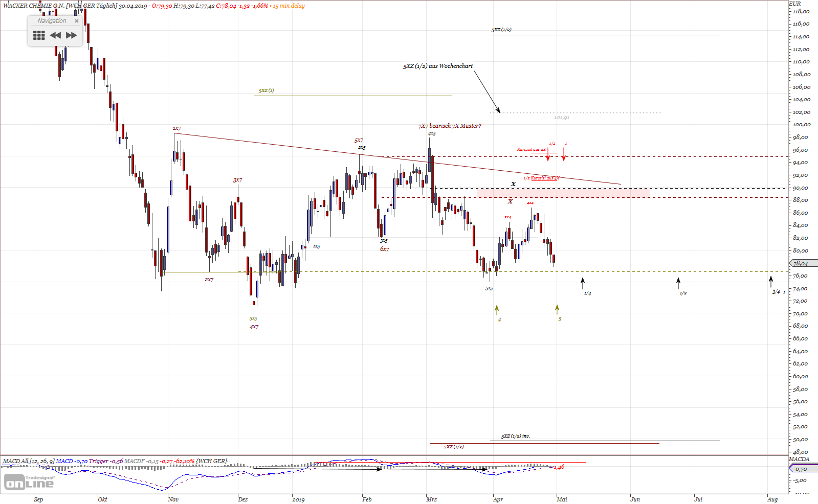Image resolution: width=818 pixels, height=504 pixels.
Task: Click the 4X7 wave label
Action: click(254, 327)
